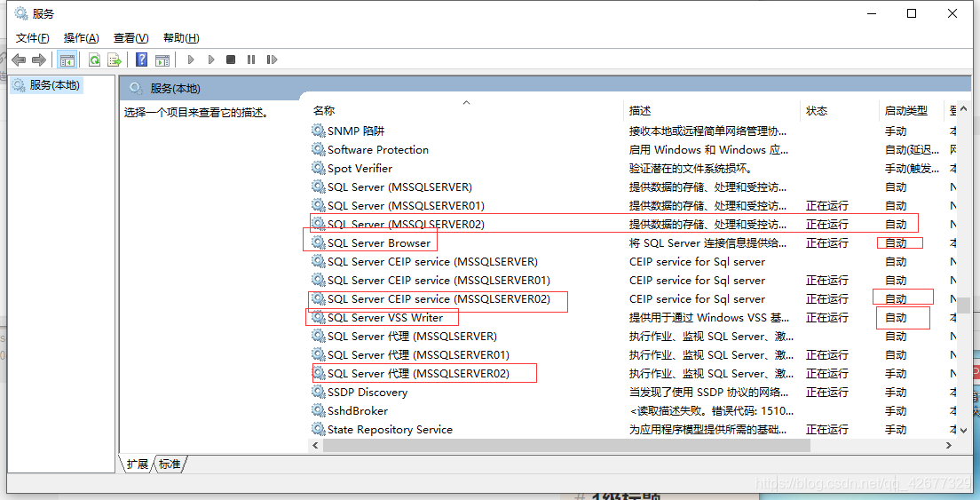Screen dimensions: 980x500
Task: Go forward with the toolbar forward arrow
Action: [39, 60]
